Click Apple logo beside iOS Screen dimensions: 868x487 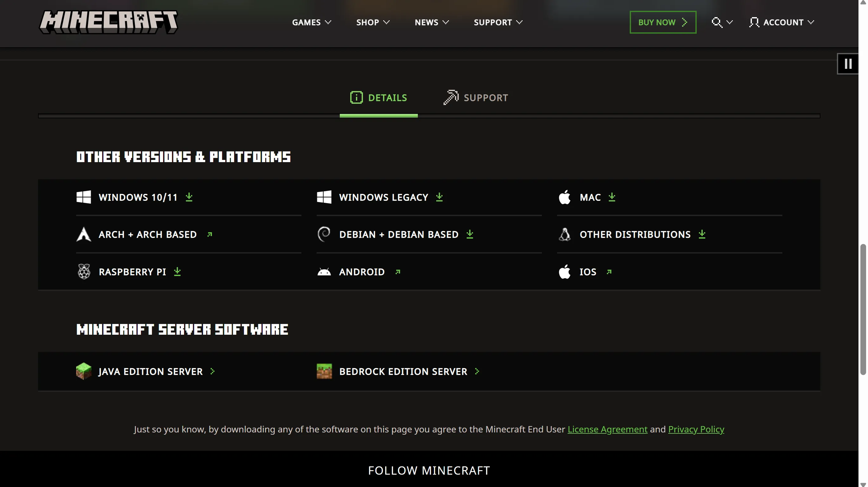pyautogui.click(x=565, y=272)
